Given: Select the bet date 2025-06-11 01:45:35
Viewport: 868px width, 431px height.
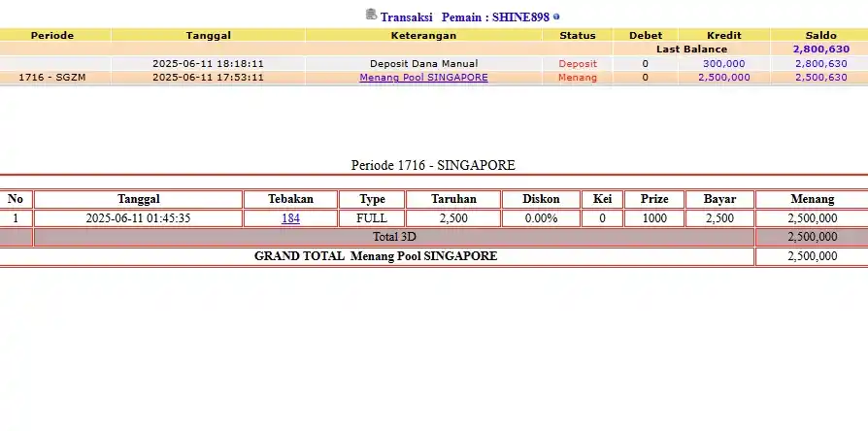Looking at the screenshot, I should pos(138,218).
